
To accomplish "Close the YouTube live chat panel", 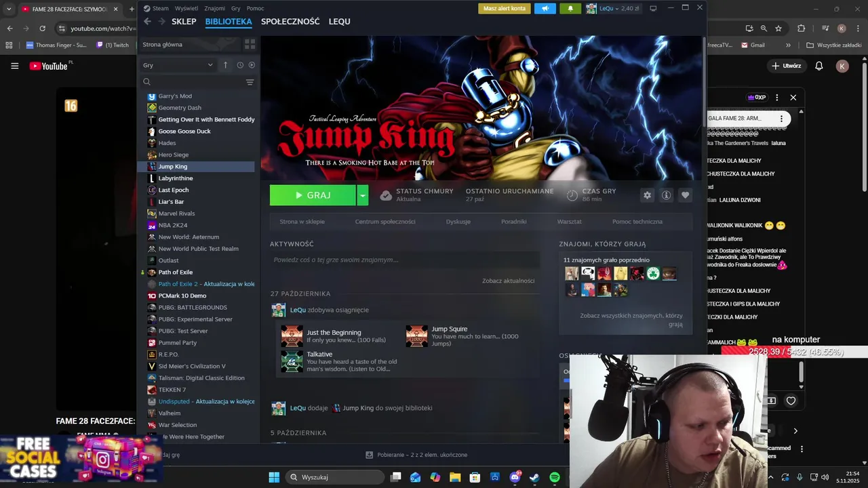I will [793, 98].
